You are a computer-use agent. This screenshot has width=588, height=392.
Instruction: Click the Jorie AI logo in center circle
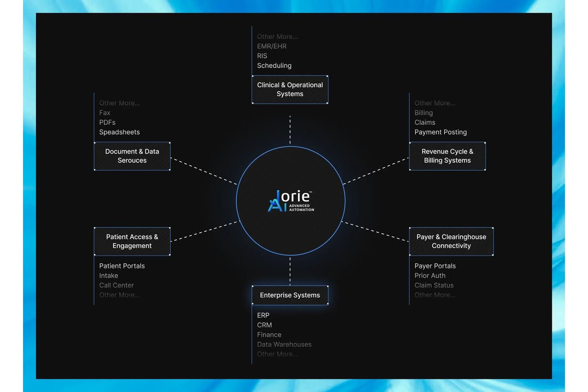click(x=291, y=201)
